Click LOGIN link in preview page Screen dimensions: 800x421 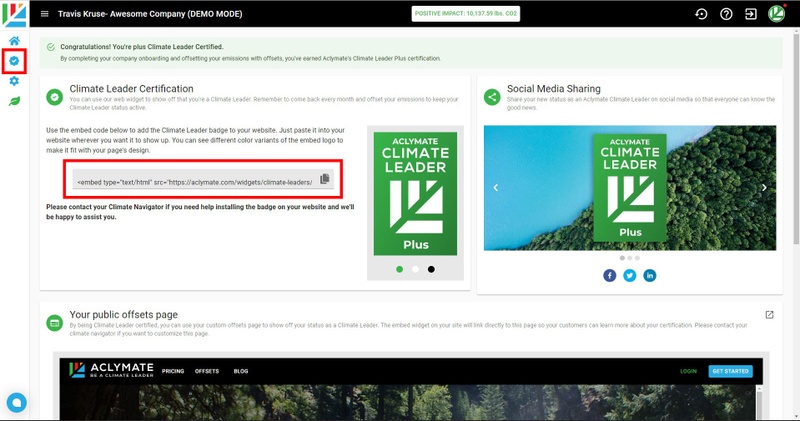pyautogui.click(x=688, y=371)
